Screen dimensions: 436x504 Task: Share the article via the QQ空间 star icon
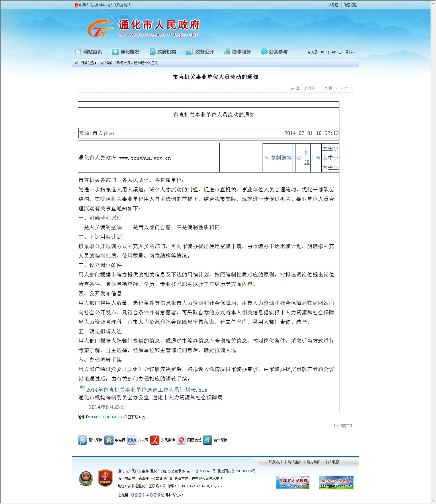click(x=109, y=440)
